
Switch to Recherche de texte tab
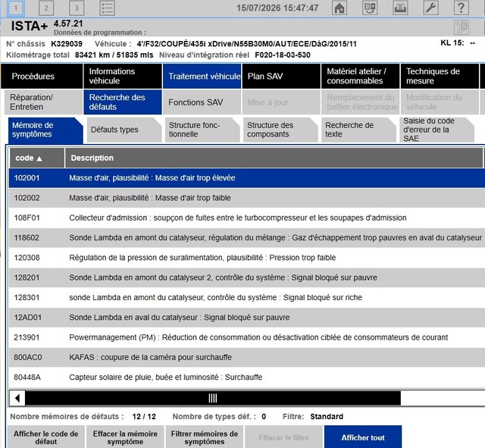coord(358,130)
